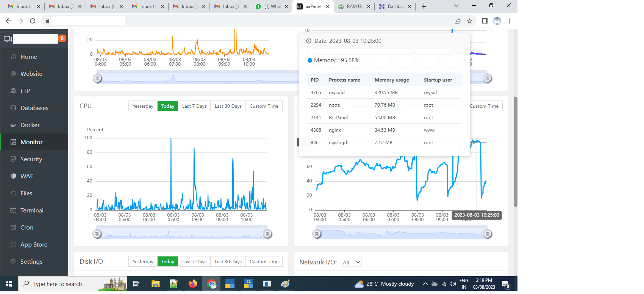The image size is (644, 294).
Task: Open the WAF firewall icon
Action: coord(13,176)
